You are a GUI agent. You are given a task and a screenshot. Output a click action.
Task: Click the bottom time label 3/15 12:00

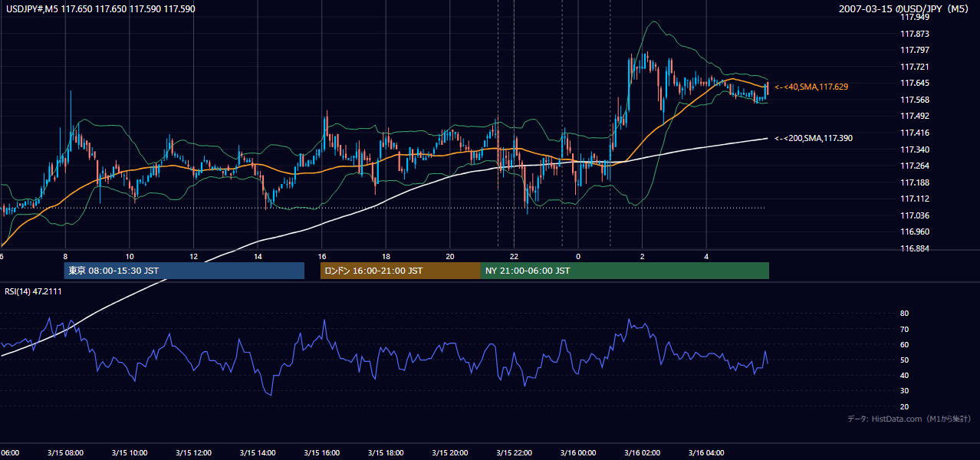coord(192,452)
